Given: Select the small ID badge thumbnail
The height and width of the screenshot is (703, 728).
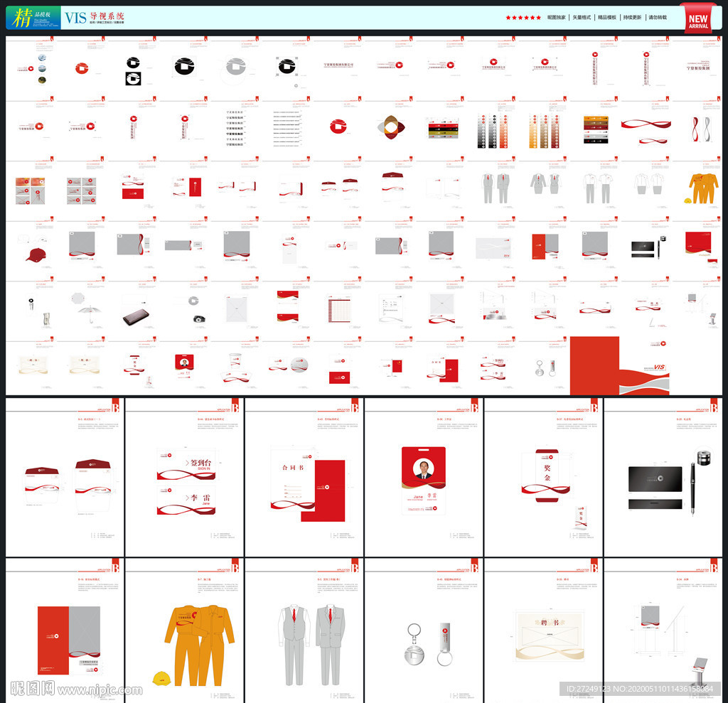Looking at the screenshot, I should (186, 367).
